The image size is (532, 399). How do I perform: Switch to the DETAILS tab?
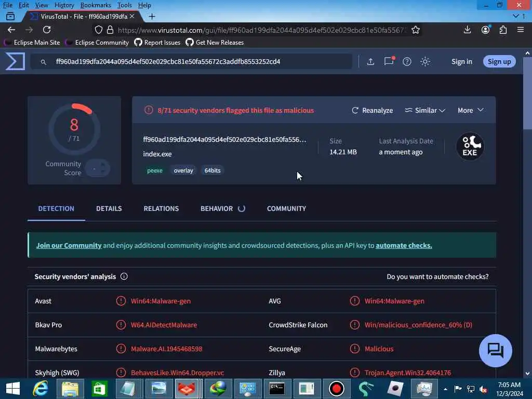coord(109,209)
